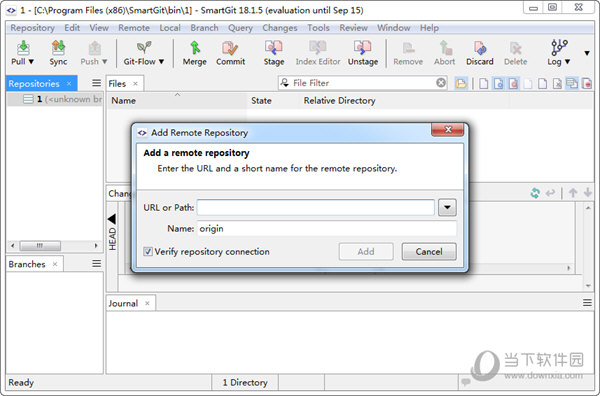
Task: Sort files by Name column header
Action: tap(176, 101)
